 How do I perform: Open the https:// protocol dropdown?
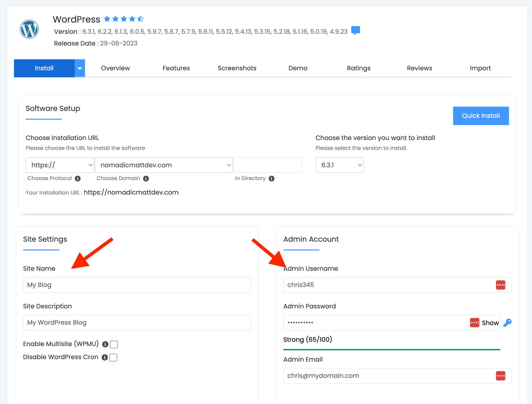pyautogui.click(x=60, y=165)
